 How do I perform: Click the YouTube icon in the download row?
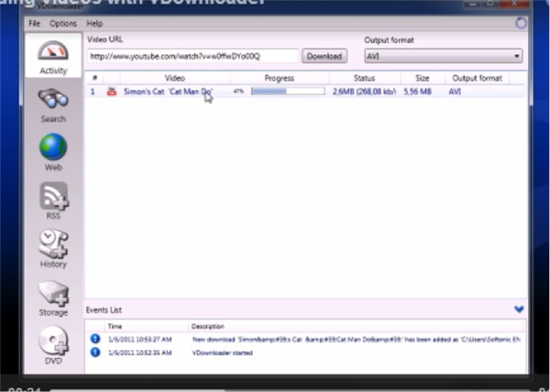[112, 92]
